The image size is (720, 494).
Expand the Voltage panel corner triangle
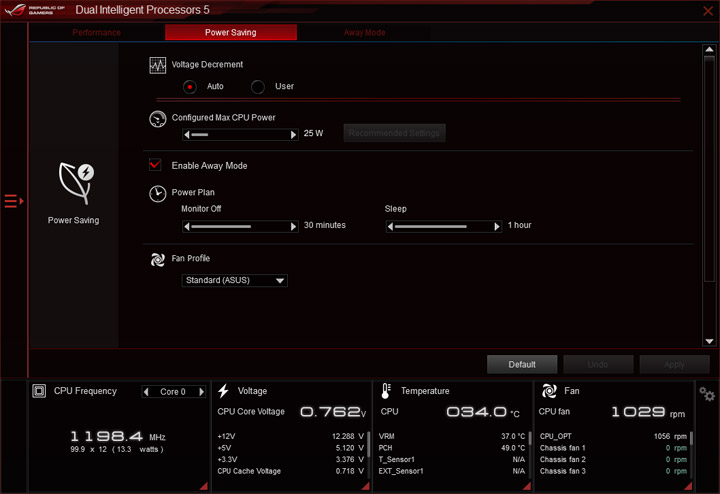366,486
